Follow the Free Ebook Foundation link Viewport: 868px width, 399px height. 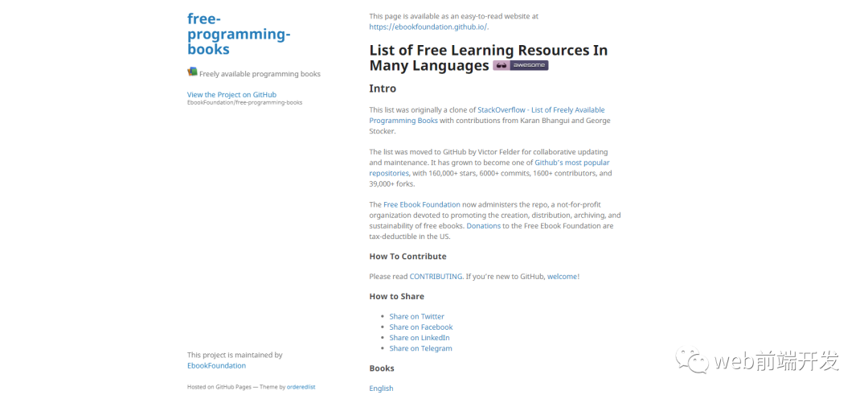422,204
